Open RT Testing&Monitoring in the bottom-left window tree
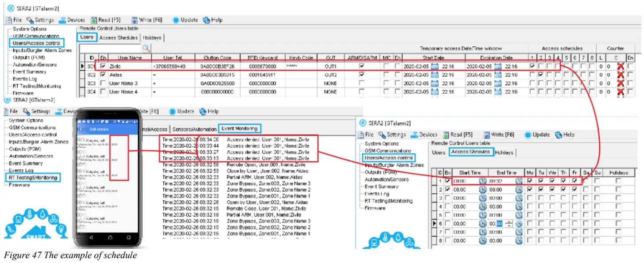Screen dimensions: 644x263 (x=33, y=178)
